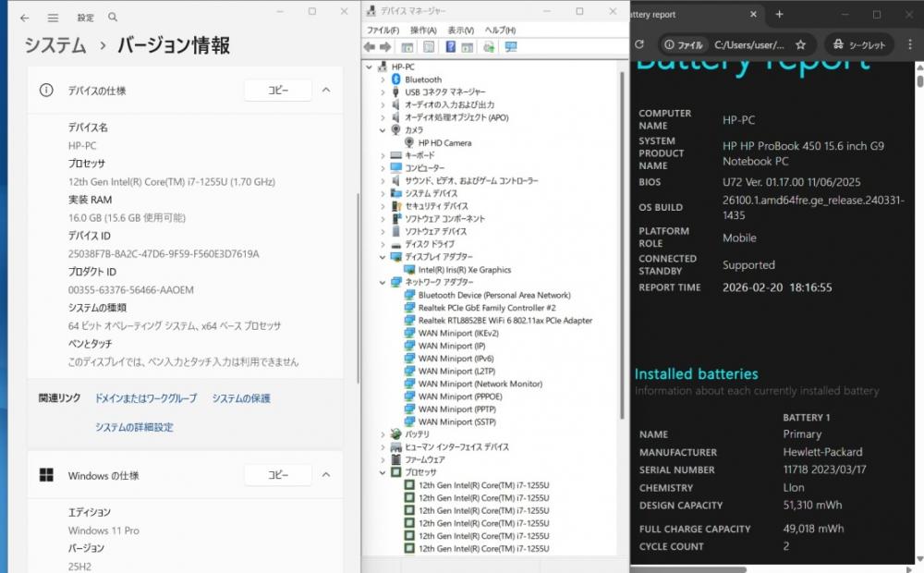Open 表示(V) menu in Device Manager
The width and height of the screenshot is (924, 573).
coord(460,30)
